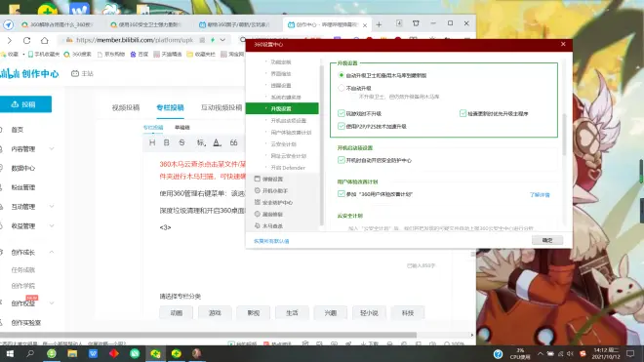Expand 互动管理 sidebar chevron
The width and height of the screenshot is (644, 362).
point(52,206)
